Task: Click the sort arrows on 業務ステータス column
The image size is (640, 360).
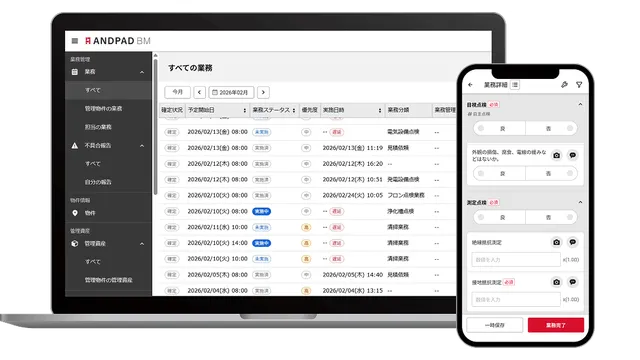Action: pyautogui.click(x=294, y=110)
